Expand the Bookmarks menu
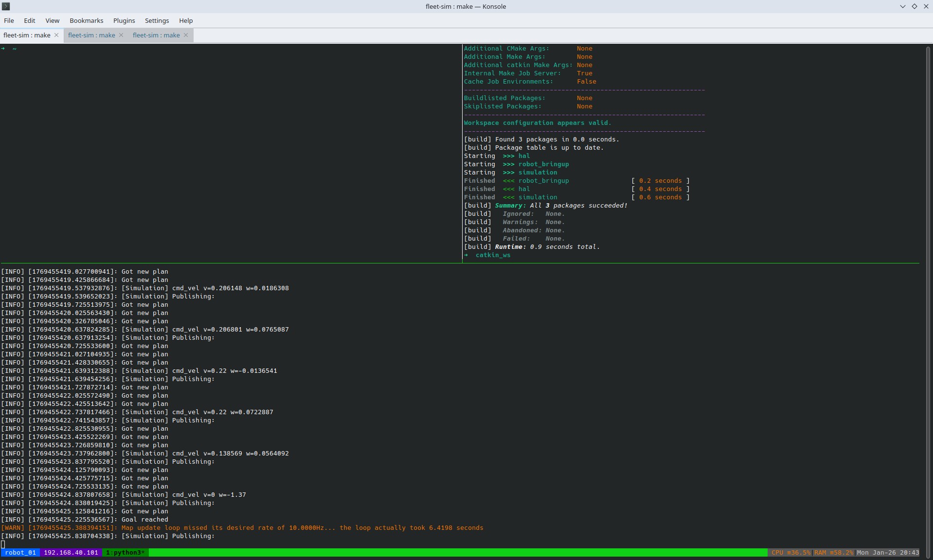933x560 pixels. click(x=86, y=20)
